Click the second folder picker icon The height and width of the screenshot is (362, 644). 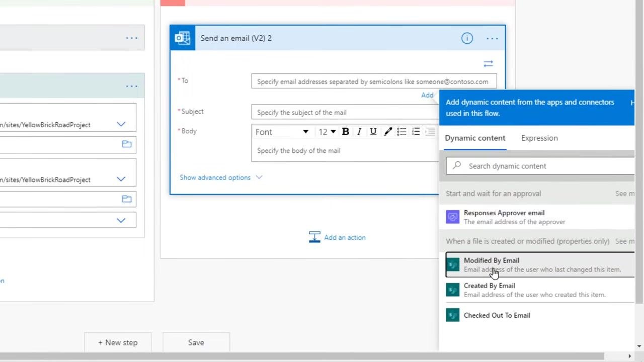point(127,199)
